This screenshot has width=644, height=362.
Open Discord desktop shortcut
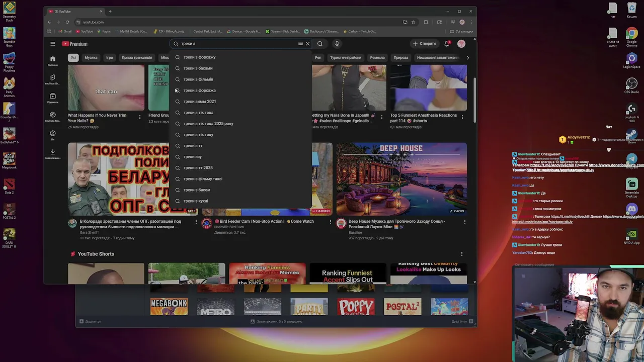pyautogui.click(x=631, y=210)
